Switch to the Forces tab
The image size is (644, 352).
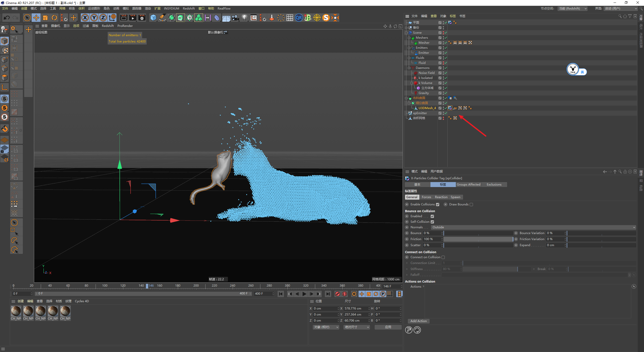[426, 197]
